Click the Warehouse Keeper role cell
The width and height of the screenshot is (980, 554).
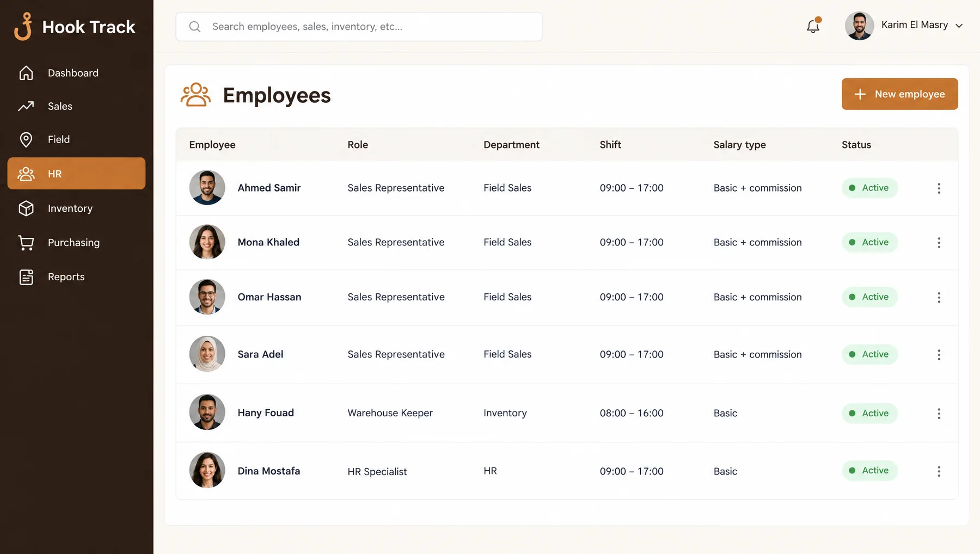pyautogui.click(x=390, y=413)
